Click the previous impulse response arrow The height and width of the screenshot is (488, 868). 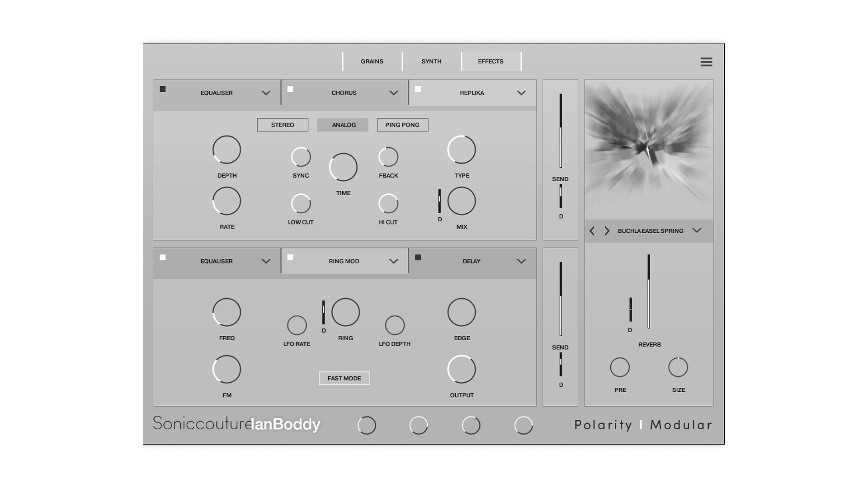point(592,230)
